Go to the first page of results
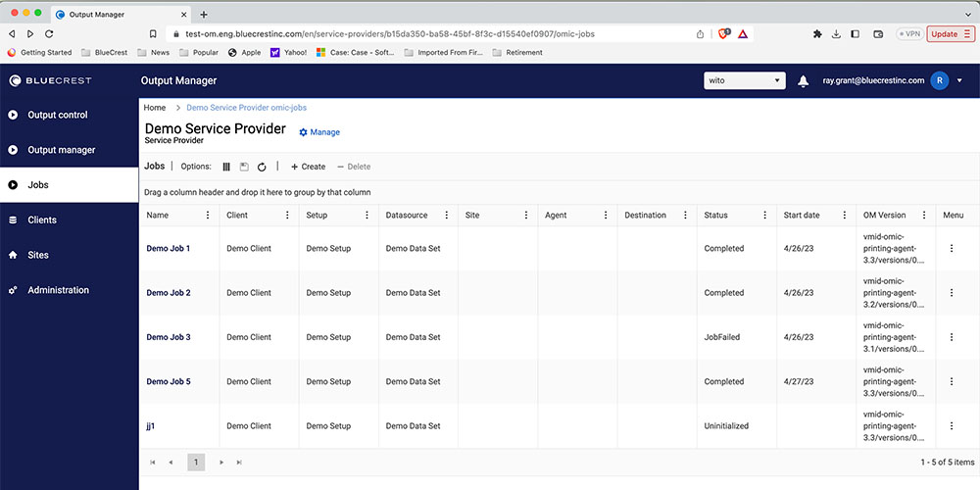This screenshot has height=490, width=980. [153, 463]
